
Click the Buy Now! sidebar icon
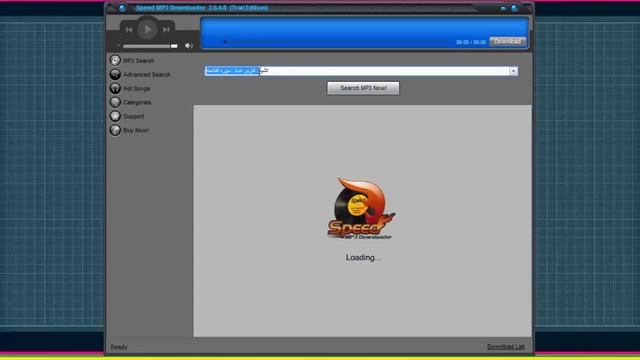click(x=115, y=130)
